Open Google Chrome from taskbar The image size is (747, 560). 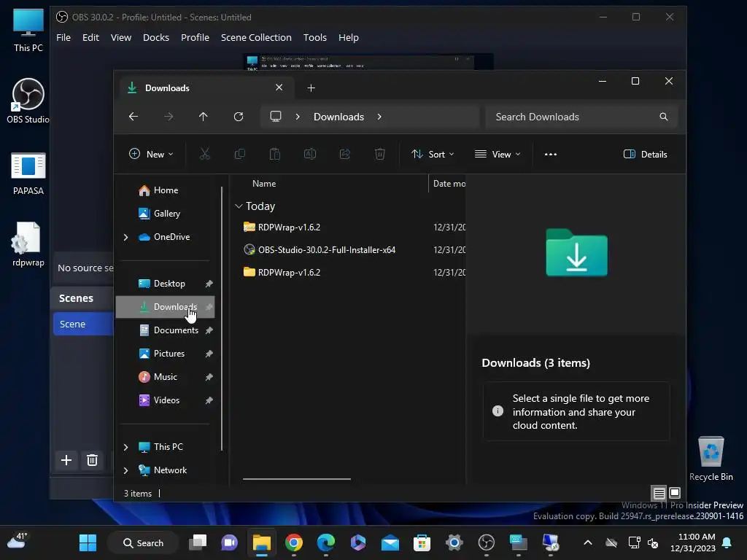tap(294, 542)
